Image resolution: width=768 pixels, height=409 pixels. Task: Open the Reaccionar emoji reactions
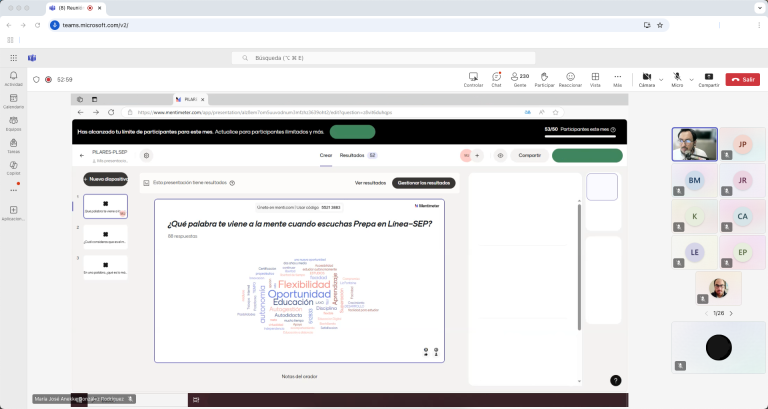(570, 78)
